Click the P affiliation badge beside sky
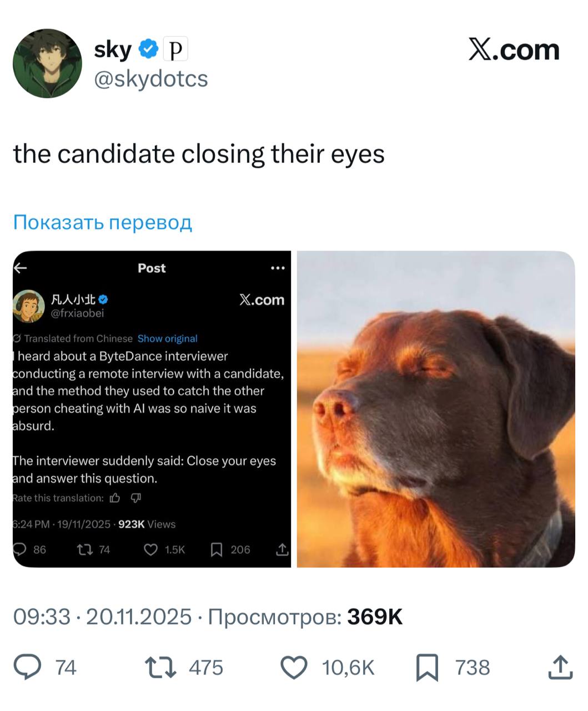Screen dimensions: 588x711 175,49
